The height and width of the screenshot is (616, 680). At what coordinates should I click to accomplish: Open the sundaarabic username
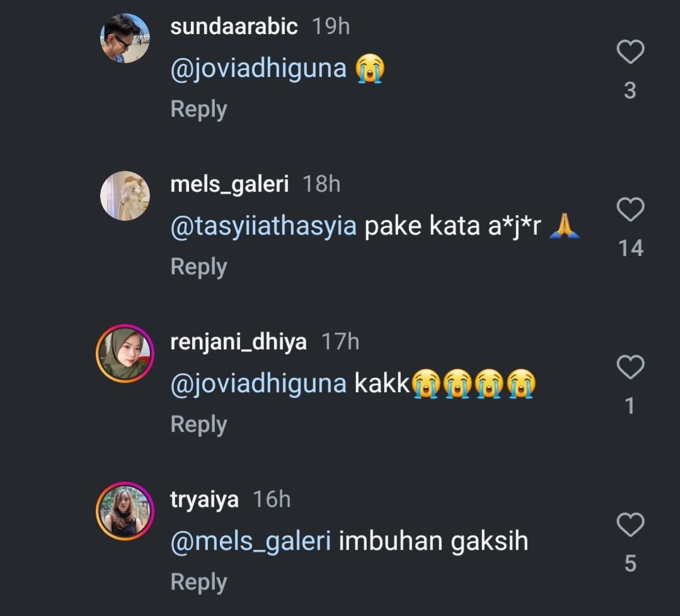(x=234, y=26)
